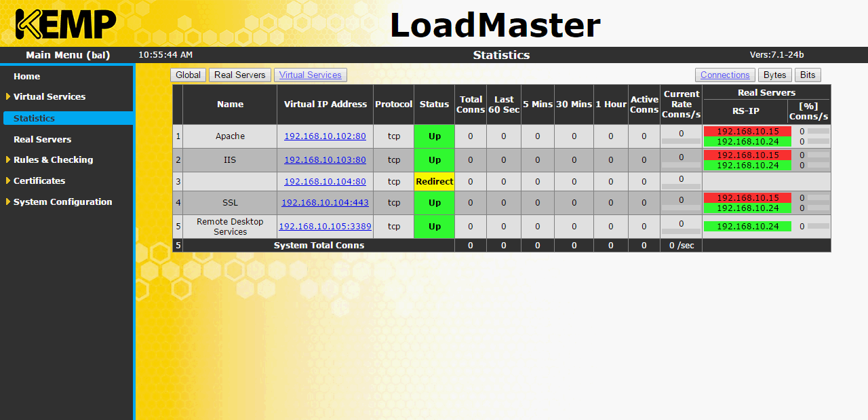Viewport: 868px width, 420px height.
Task: Click the System Total Conns row label
Action: [x=319, y=246]
